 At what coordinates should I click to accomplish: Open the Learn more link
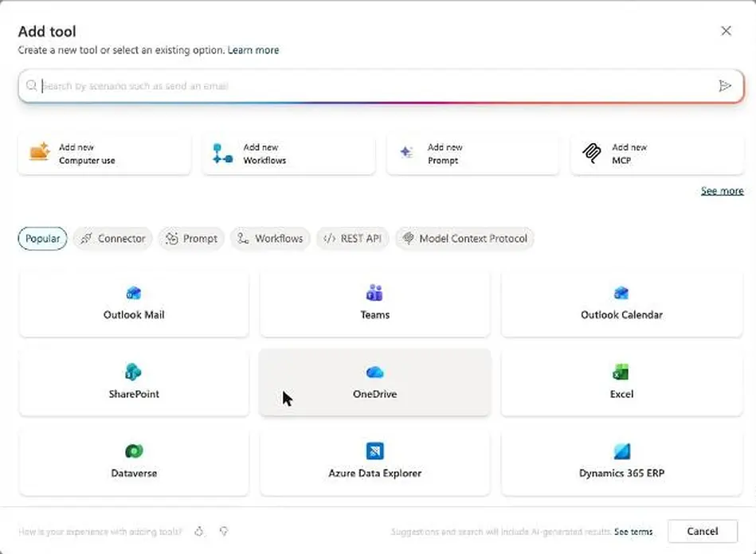pos(253,50)
